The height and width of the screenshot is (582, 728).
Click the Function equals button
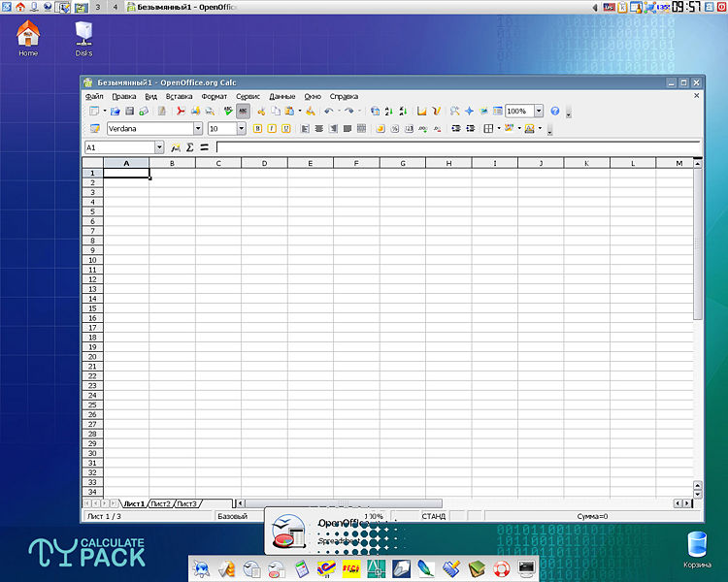204,147
